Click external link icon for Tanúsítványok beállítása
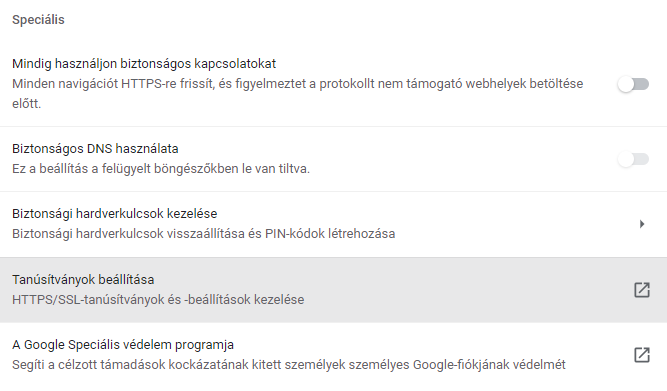 point(642,290)
